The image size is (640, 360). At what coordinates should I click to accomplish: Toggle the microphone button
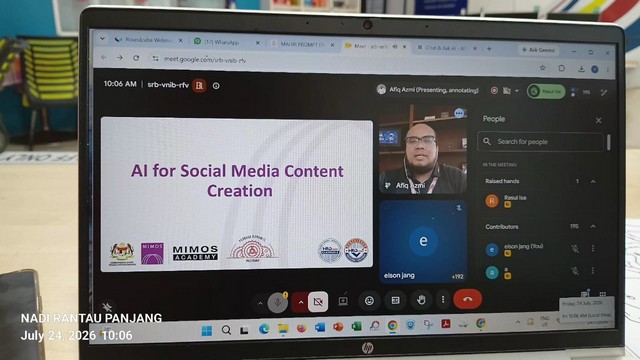pyautogui.click(x=278, y=302)
